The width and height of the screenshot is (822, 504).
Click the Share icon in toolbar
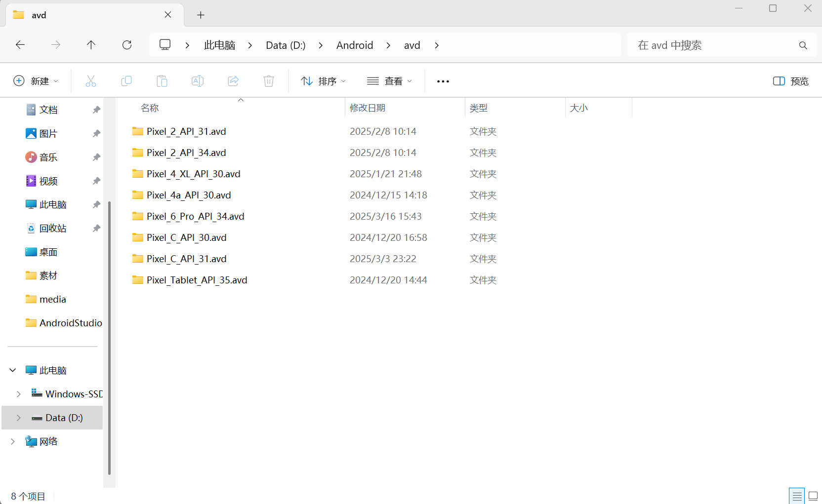click(233, 81)
